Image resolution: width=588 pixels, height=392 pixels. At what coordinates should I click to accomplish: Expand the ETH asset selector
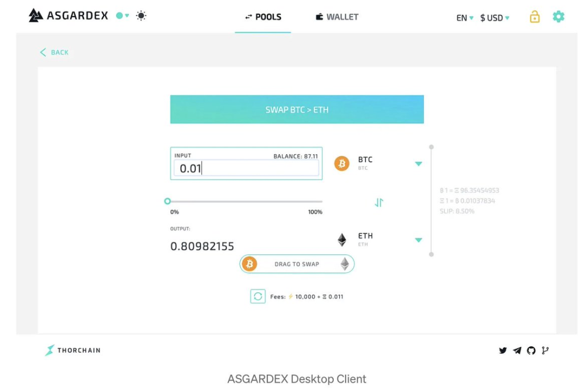[x=418, y=240]
